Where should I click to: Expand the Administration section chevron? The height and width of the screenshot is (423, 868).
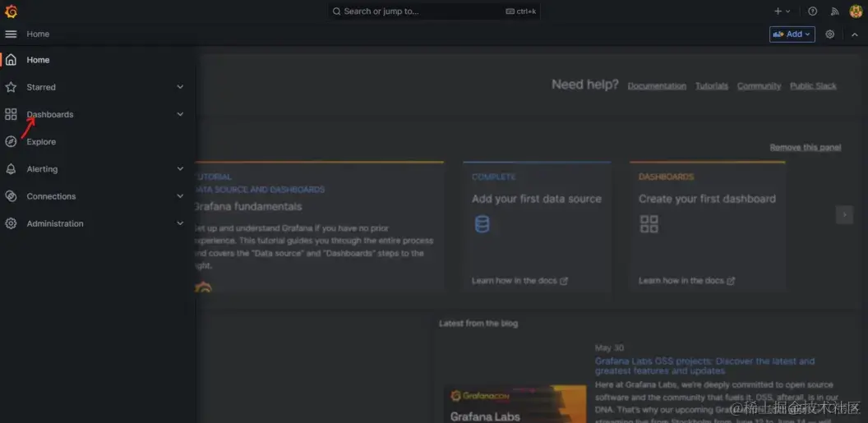(x=180, y=223)
